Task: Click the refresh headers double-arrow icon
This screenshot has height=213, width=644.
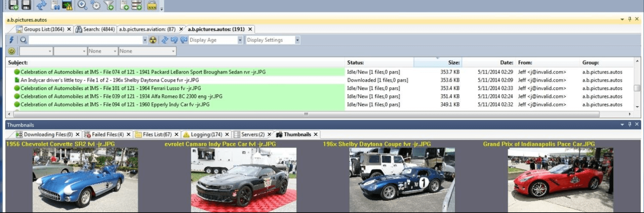Action: click(165, 40)
